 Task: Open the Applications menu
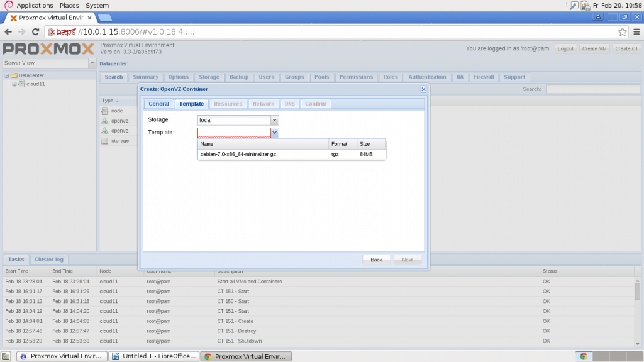(35, 5)
